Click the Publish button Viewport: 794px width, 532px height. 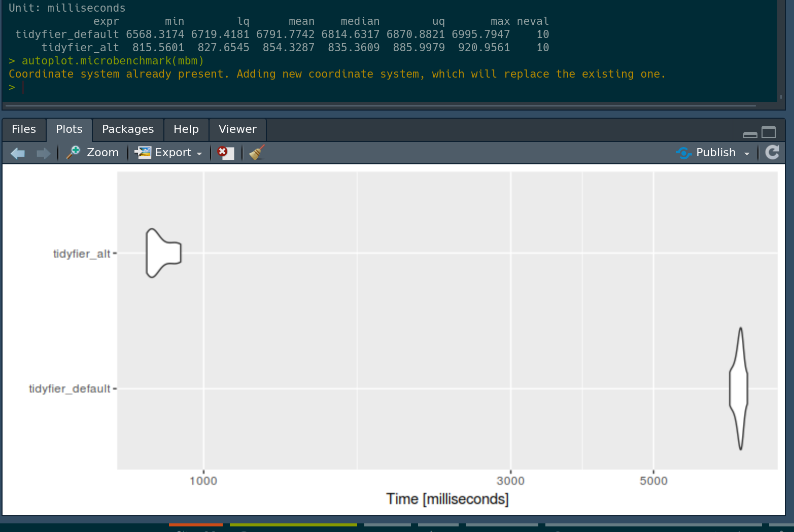[x=716, y=152]
